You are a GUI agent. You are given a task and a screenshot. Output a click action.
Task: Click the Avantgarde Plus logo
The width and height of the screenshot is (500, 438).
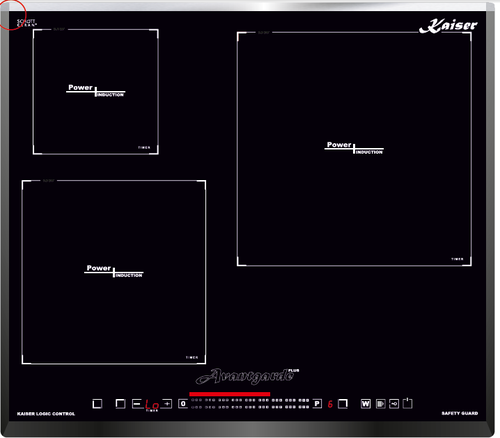pyautogui.click(x=247, y=376)
